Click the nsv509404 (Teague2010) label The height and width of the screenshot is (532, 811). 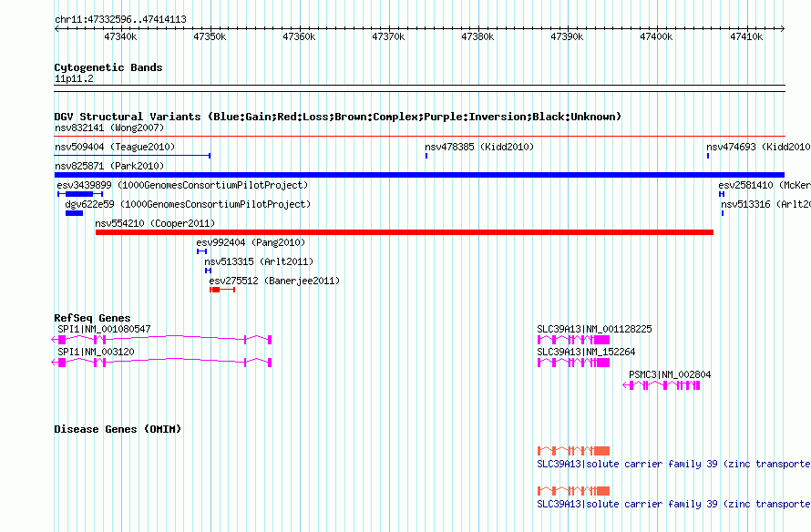(x=115, y=147)
